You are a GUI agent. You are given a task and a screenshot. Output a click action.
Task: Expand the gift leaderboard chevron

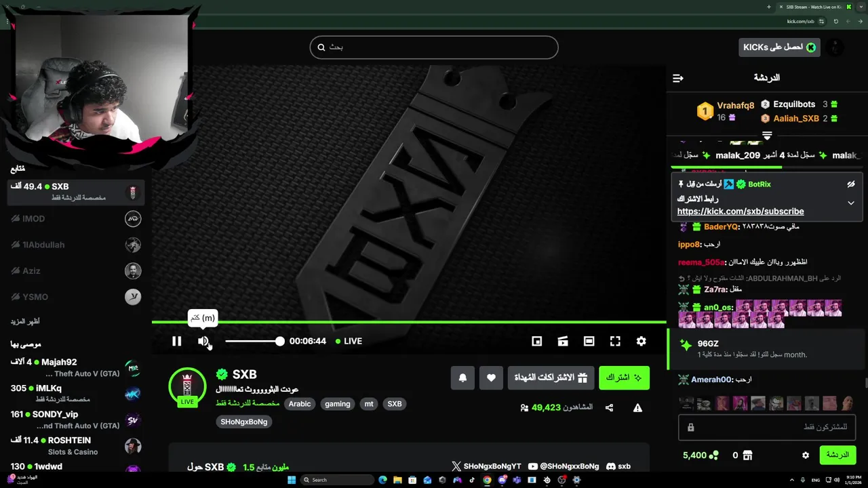(x=767, y=136)
